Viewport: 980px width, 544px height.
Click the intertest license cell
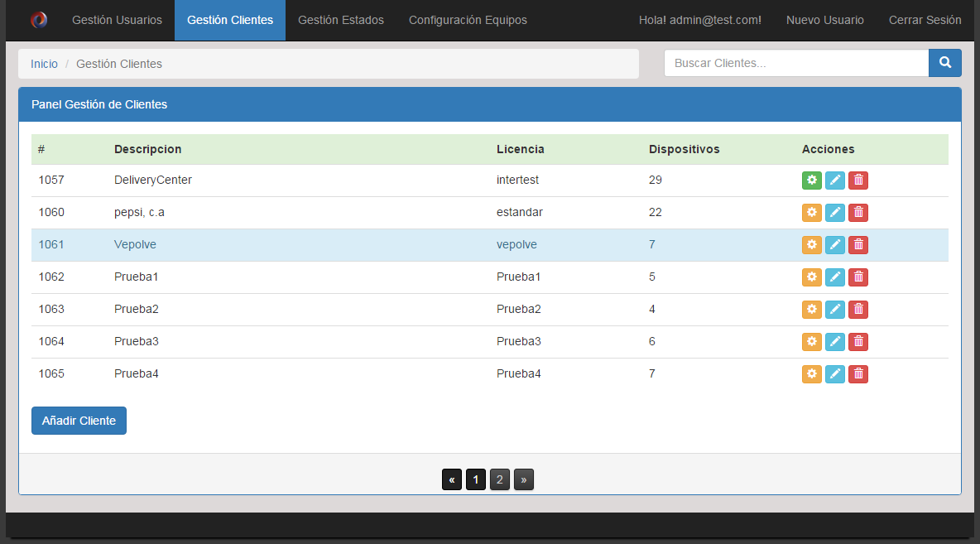pyautogui.click(x=517, y=180)
